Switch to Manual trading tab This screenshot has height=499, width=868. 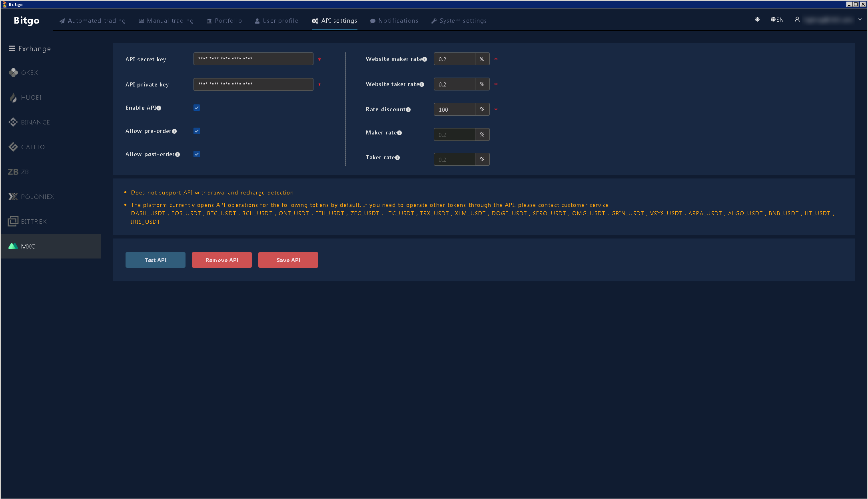(166, 21)
